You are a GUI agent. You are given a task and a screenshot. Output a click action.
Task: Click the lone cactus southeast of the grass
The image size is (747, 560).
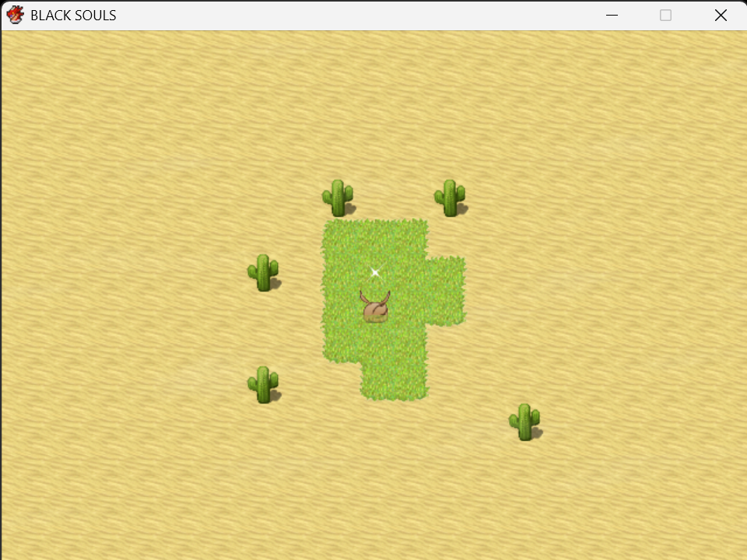tap(525, 422)
